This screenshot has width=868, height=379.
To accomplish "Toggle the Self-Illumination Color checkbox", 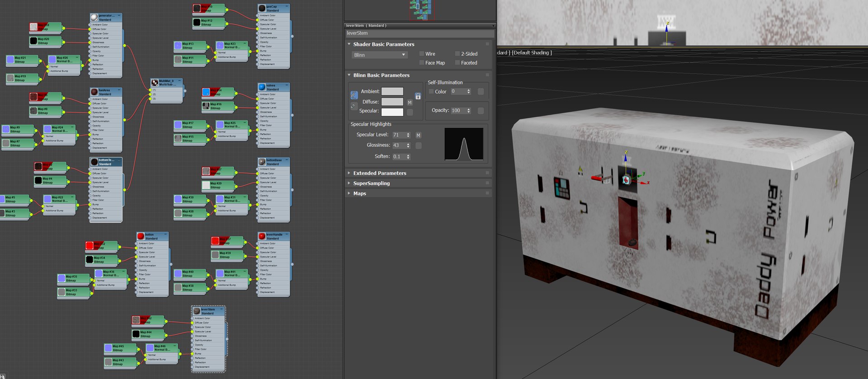I will [x=431, y=92].
